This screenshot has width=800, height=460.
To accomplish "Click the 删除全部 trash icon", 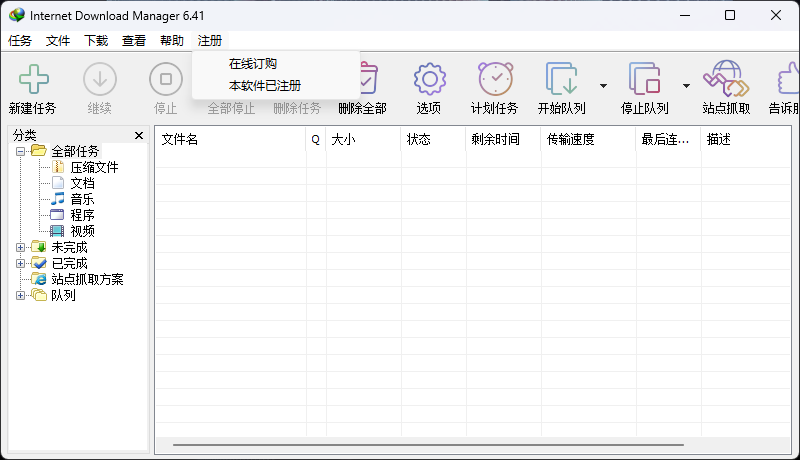I will pos(363,79).
